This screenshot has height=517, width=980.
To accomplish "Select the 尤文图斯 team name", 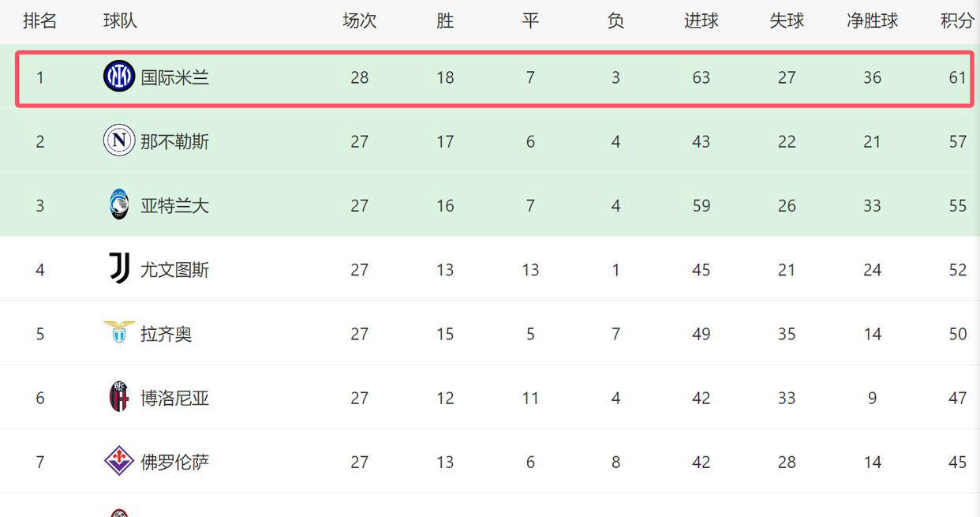I will [x=175, y=270].
